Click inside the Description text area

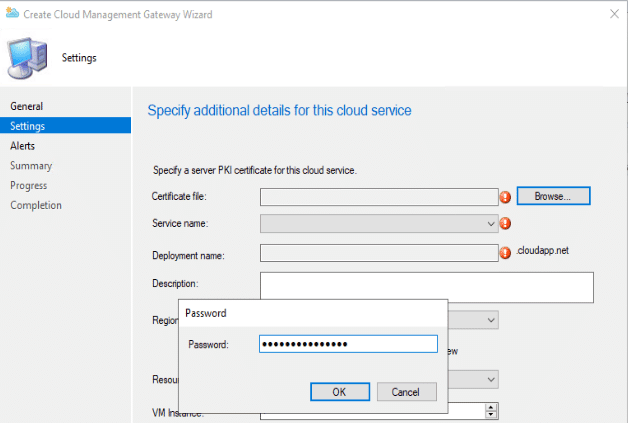click(426, 287)
